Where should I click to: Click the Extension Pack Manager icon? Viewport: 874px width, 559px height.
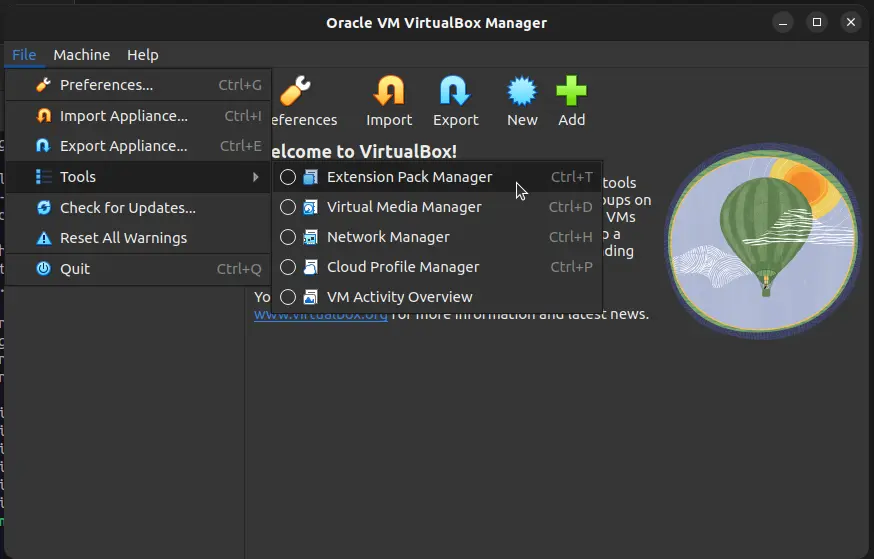click(x=310, y=177)
